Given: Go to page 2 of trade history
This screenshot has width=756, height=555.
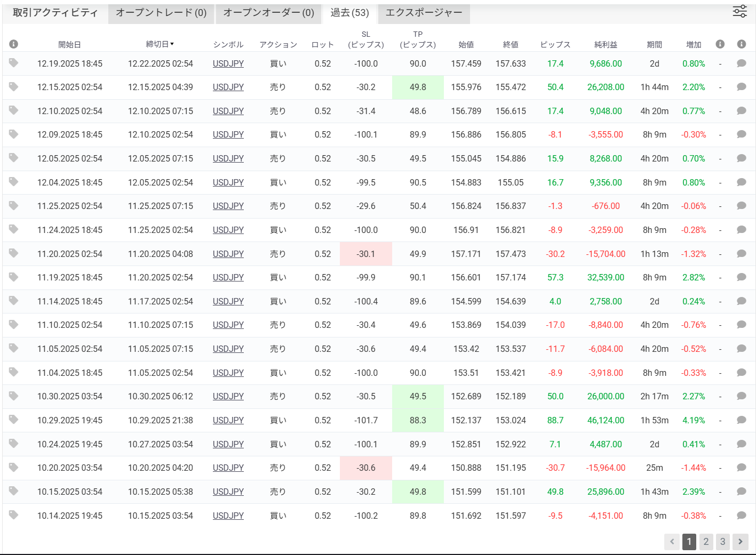Looking at the screenshot, I should click(706, 542).
